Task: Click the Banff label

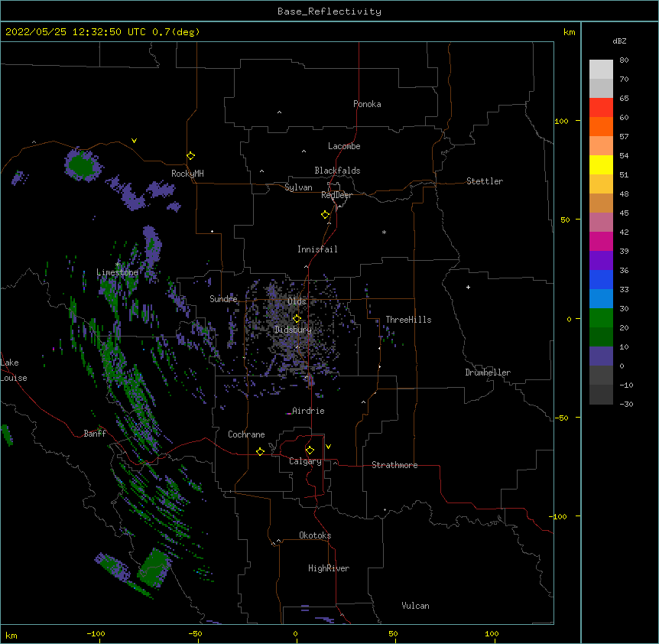Action: pos(95,434)
